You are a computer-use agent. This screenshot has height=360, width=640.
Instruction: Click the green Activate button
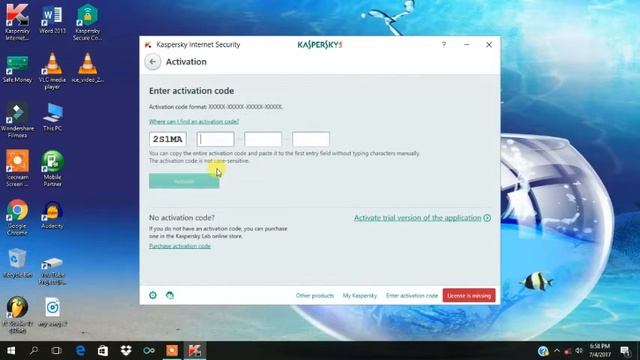184,181
